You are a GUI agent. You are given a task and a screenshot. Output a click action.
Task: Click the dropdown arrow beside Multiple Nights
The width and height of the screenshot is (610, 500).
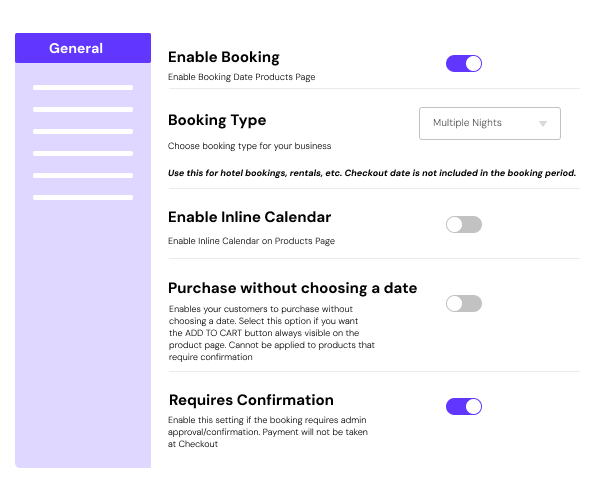(x=543, y=124)
